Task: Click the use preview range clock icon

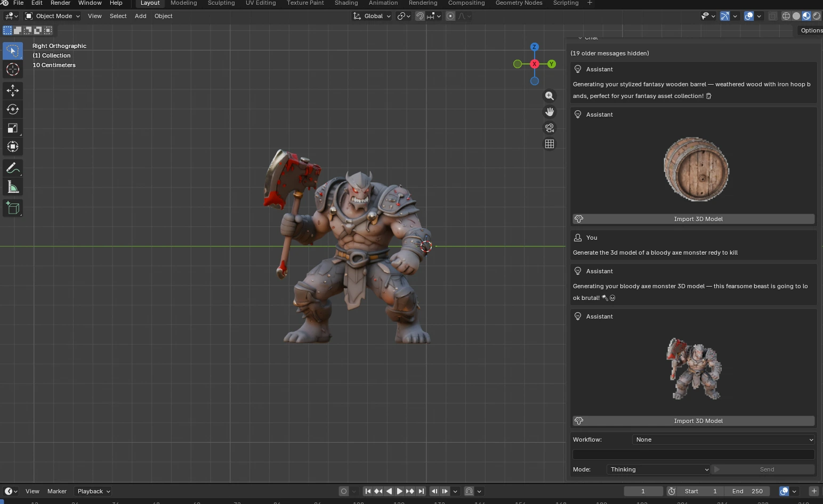Action: pos(672,491)
